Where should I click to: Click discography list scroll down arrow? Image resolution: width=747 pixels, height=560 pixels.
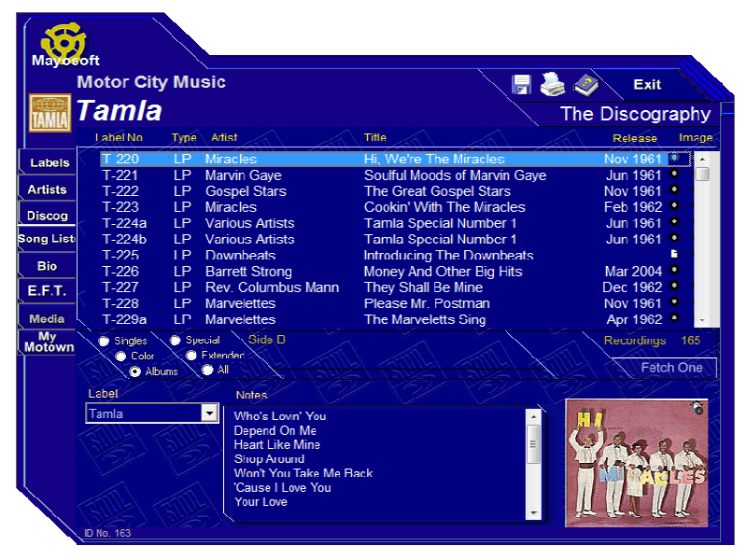pos(702,320)
